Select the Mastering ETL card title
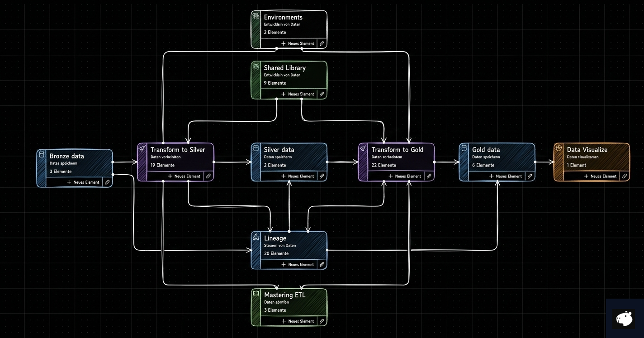644x338 pixels. tap(284, 295)
